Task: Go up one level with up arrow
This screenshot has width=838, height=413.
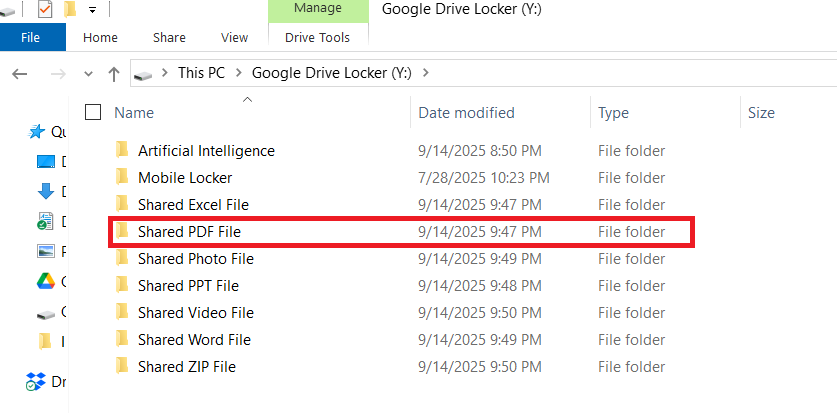Action: pyautogui.click(x=114, y=73)
